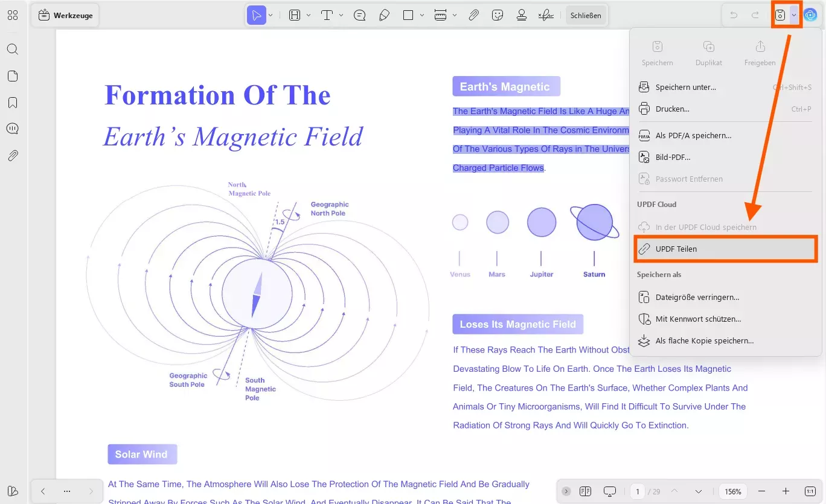Collapse the bottom page toolbar chevron
The width and height of the screenshot is (826, 504).
click(x=566, y=491)
